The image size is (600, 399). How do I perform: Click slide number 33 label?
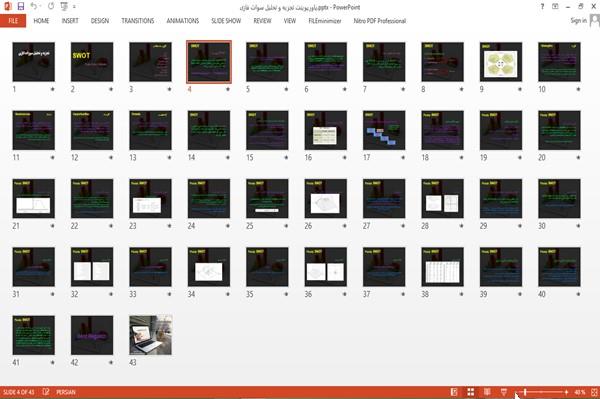pos(133,294)
